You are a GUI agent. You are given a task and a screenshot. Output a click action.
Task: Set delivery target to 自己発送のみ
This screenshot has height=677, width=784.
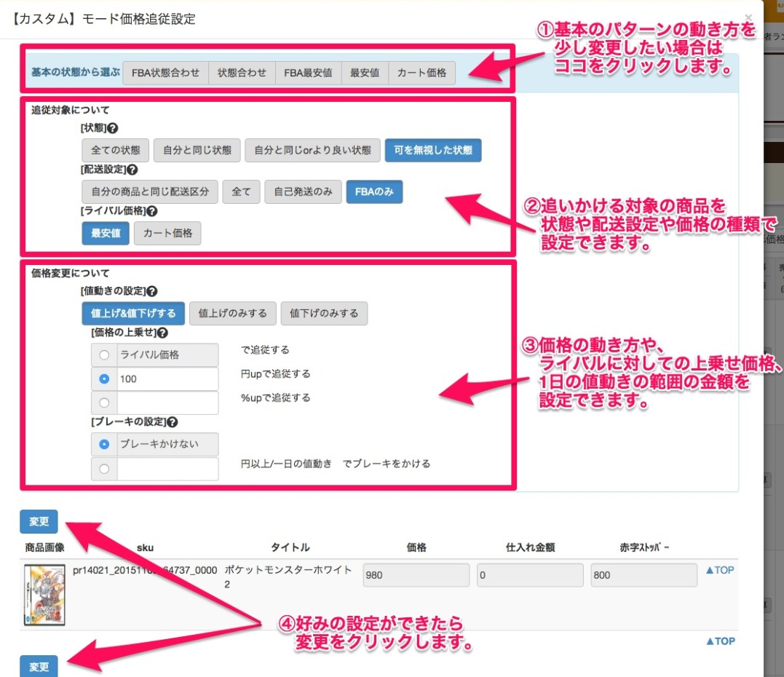pyautogui.click(x=303, y=192)
